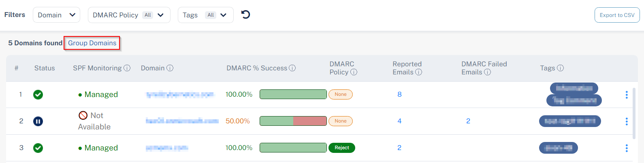
Task: Open the 8 reported emails link
Action: [399, 94]
